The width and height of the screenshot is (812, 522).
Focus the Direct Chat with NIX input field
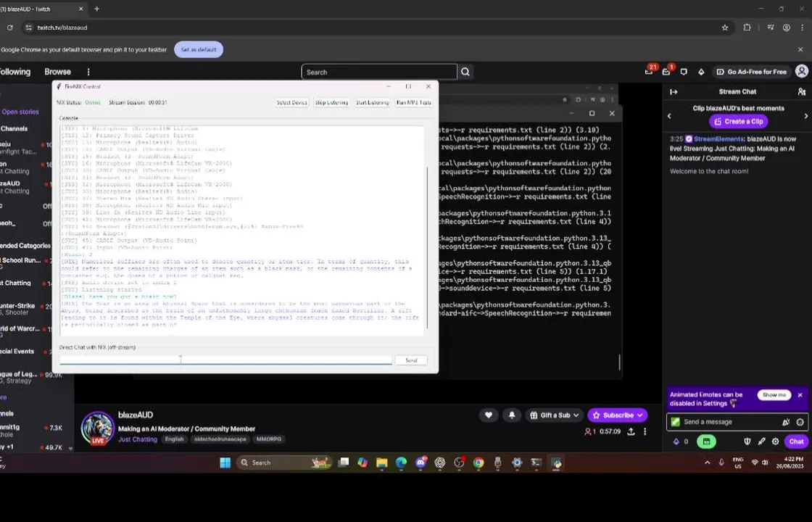225,360
